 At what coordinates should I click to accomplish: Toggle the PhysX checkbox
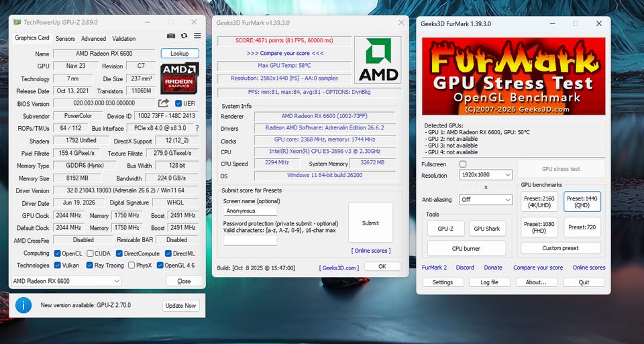point(131,265)
